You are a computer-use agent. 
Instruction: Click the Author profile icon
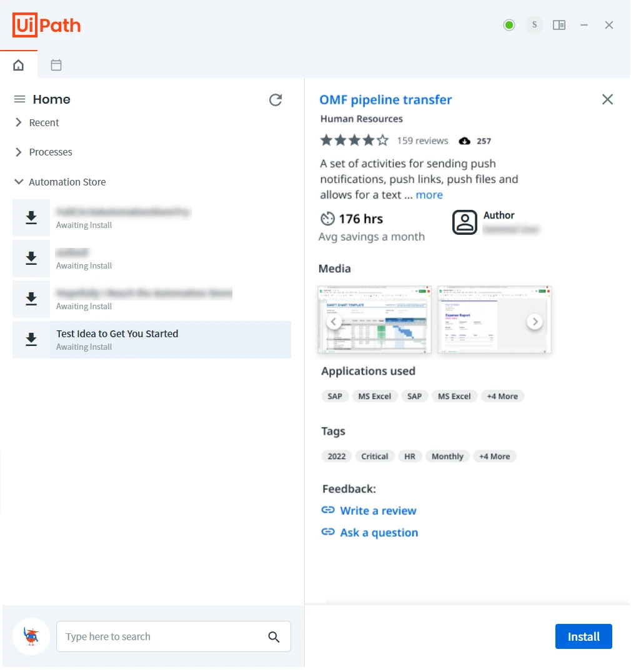465,222
